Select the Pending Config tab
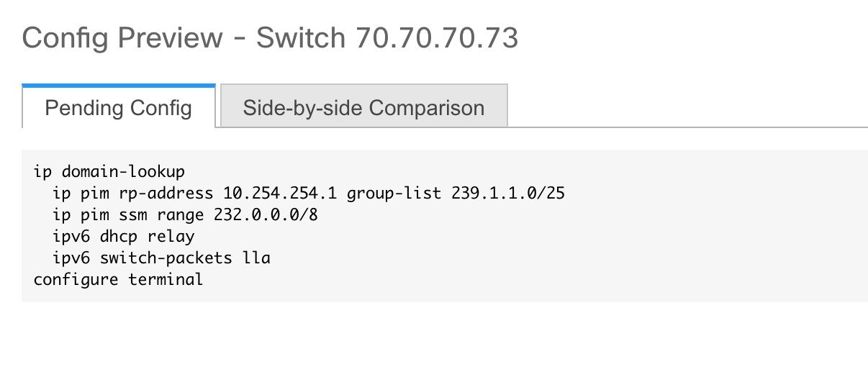The height and width of the screenshot is (390, 868). coord(119,106)
